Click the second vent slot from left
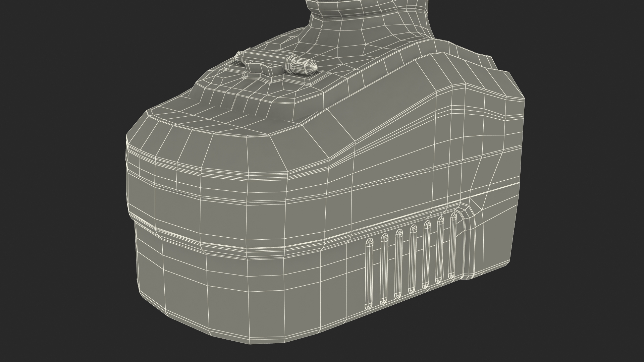This screenshot has width=644, height=362. coord(384,268)
